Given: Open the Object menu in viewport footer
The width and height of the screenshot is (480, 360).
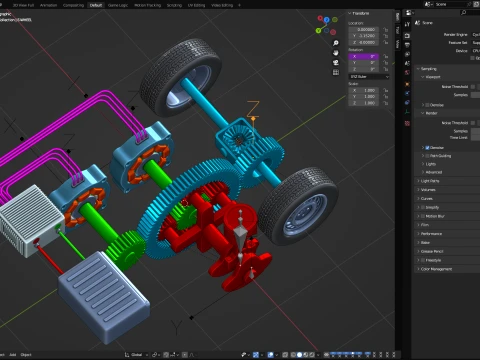Looking at the screenshot, I should point(26,355).
